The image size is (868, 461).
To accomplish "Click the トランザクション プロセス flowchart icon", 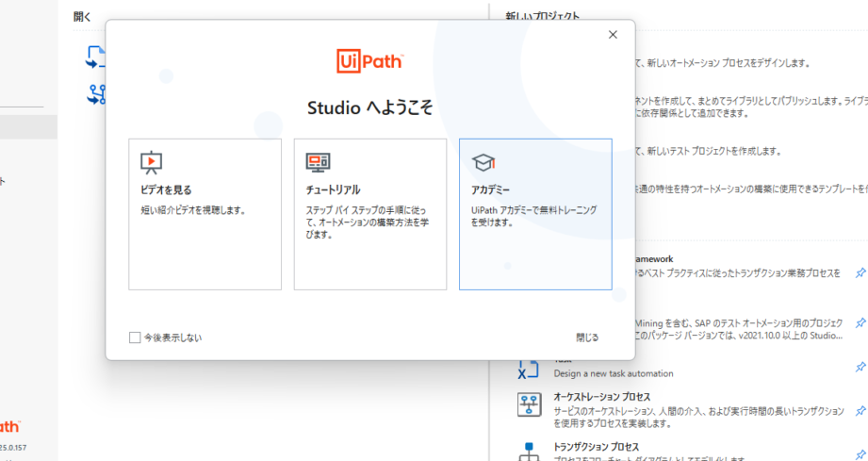I will [529, 451].
